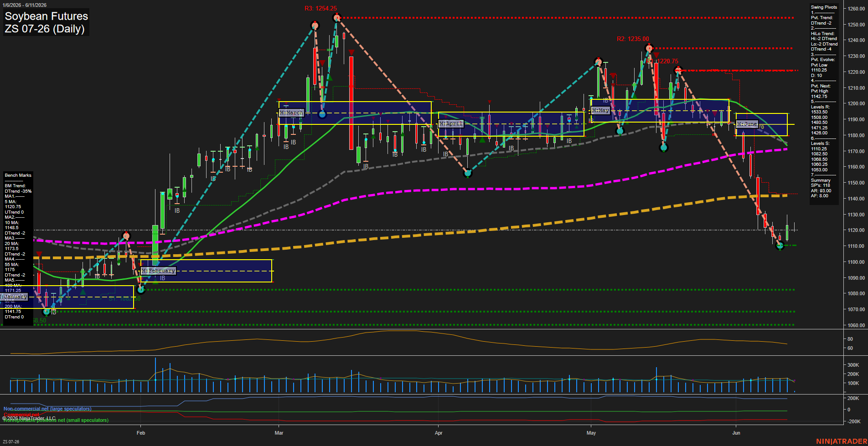Click the R3: 1254.25 resistance label
Image resolution: width=868 pixels, height=446 pixels.
tap(321, 8)
